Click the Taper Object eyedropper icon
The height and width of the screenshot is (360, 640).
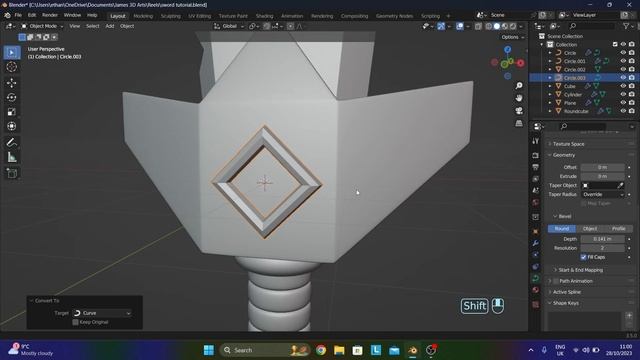pyautogui.click(x=620, y=185)
